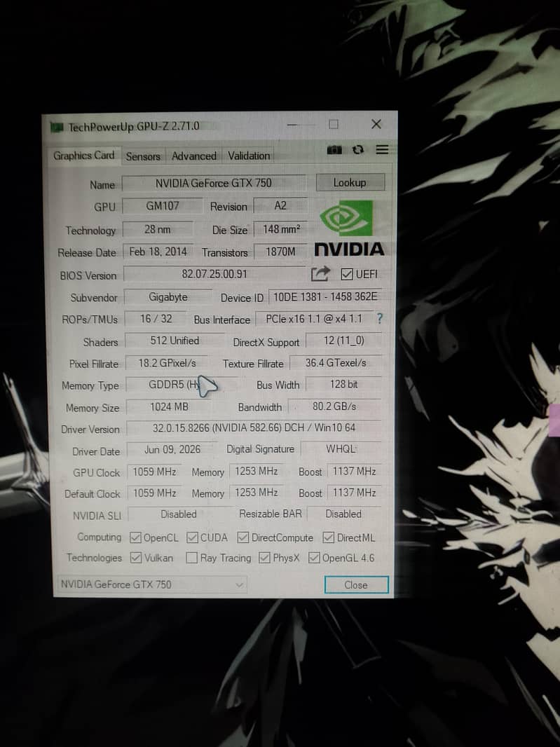Click the NVIDIA SLI field showing Disabled
This screenshot has height=747, width=560.
click(179, 514)
